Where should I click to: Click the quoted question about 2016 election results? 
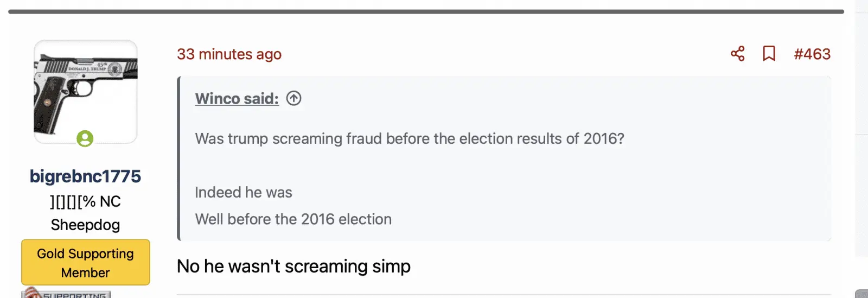coord(410,138)
